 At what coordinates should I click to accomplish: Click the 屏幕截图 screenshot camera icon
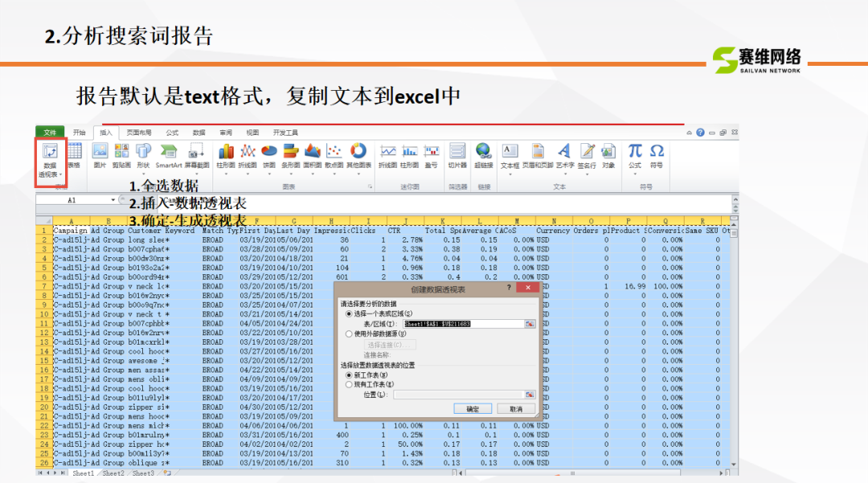[196, 151]
